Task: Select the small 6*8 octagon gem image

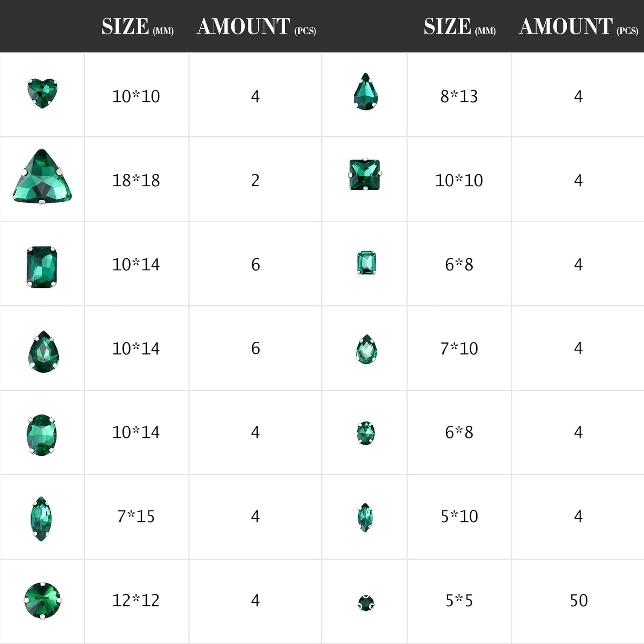Action: pyautogui.click(x=366, y=263)
